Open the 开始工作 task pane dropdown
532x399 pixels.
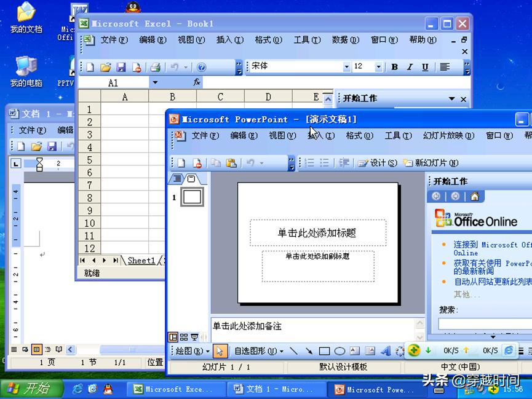pos(453,98)
